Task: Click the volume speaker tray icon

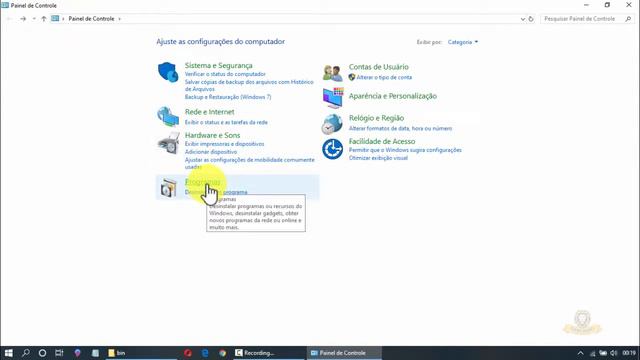Action: (x=613, y=353)
